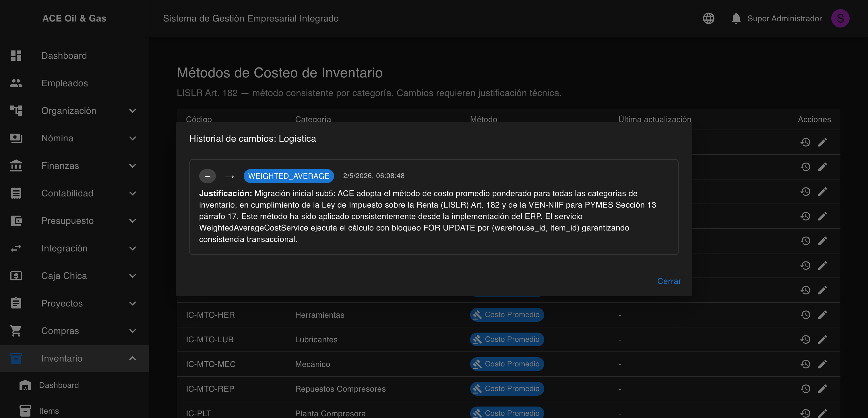
Task: Edit costing method for Herramientas
Action: tap(823, 315)
